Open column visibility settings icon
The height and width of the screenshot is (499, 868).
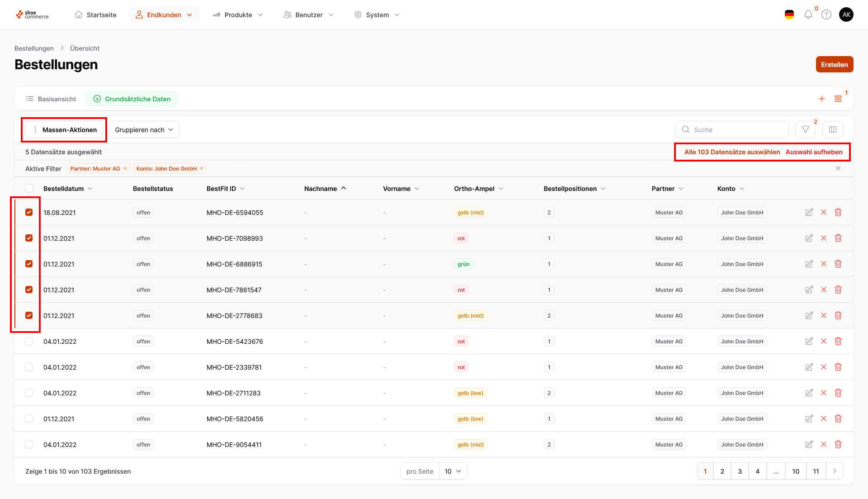(832, 130)
